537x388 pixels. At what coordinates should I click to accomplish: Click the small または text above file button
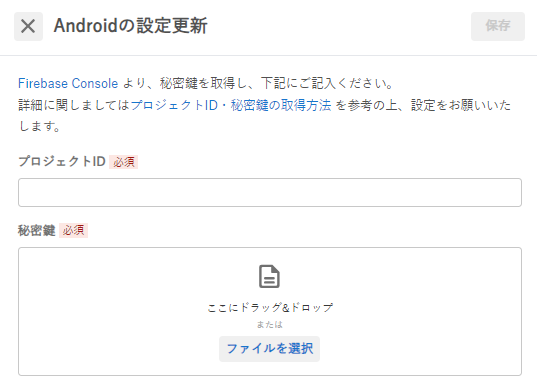270,324
